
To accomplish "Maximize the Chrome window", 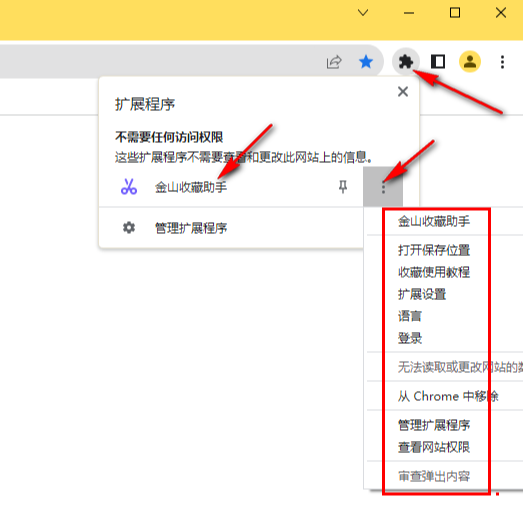I will [455, 13].
